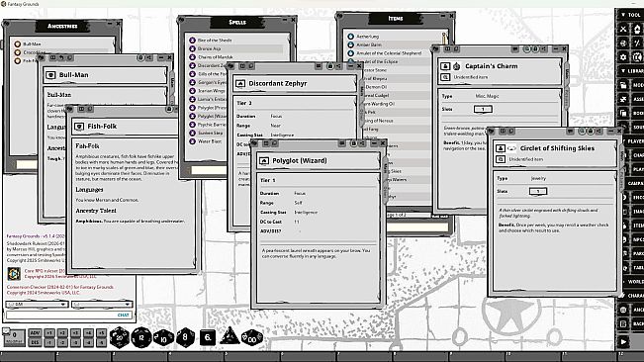Open Ancestries from the Character sidebar
Viewport: 644px width, 362px height.
[631, 310]
